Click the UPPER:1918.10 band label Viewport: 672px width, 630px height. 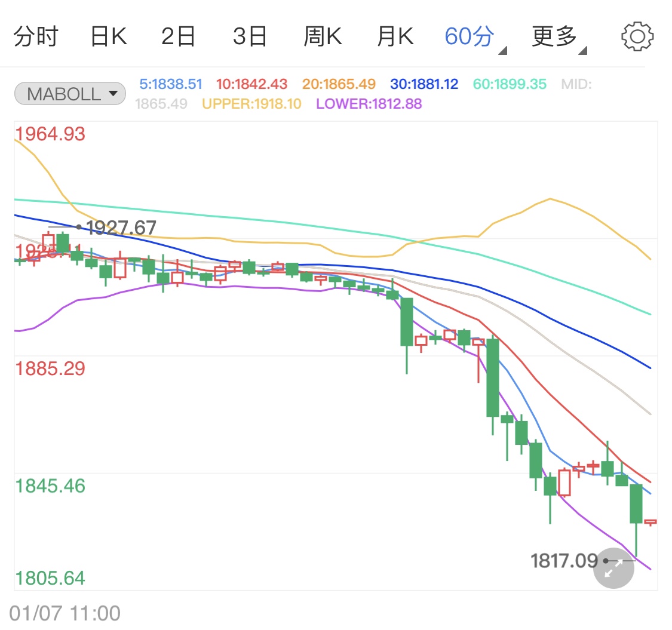tap(251, 104)
